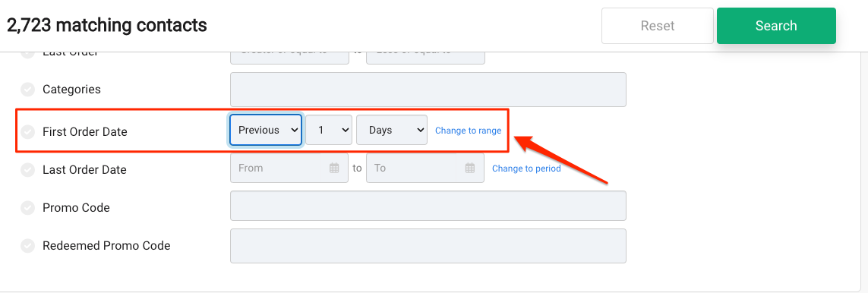The image size is (868, 293).
Task: Click the Search button
Action: (x=776, y=26)
